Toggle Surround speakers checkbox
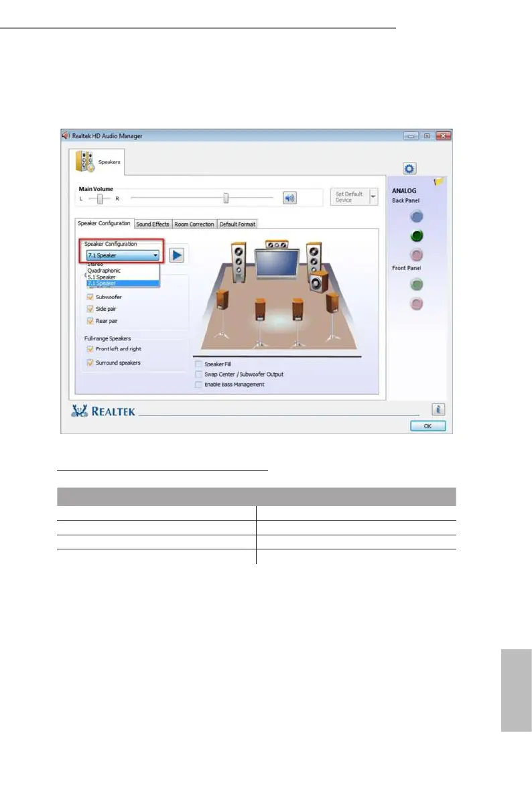The image size is (532, 798). pos(90,363)
